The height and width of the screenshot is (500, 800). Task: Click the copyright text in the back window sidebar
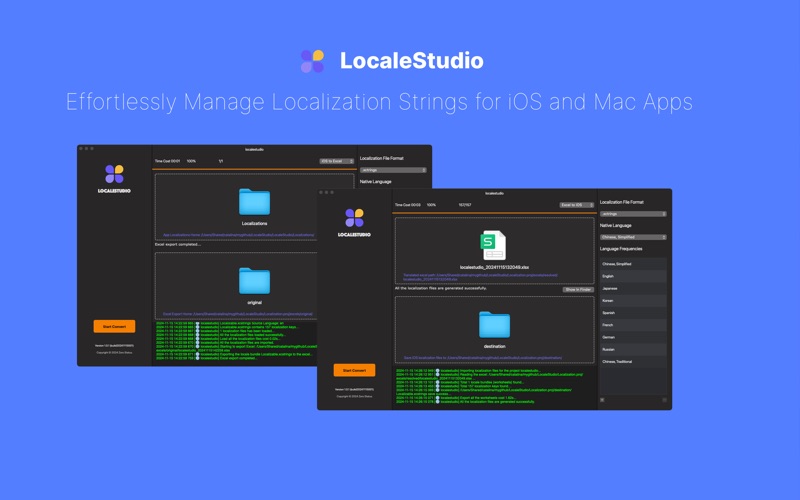114,353
